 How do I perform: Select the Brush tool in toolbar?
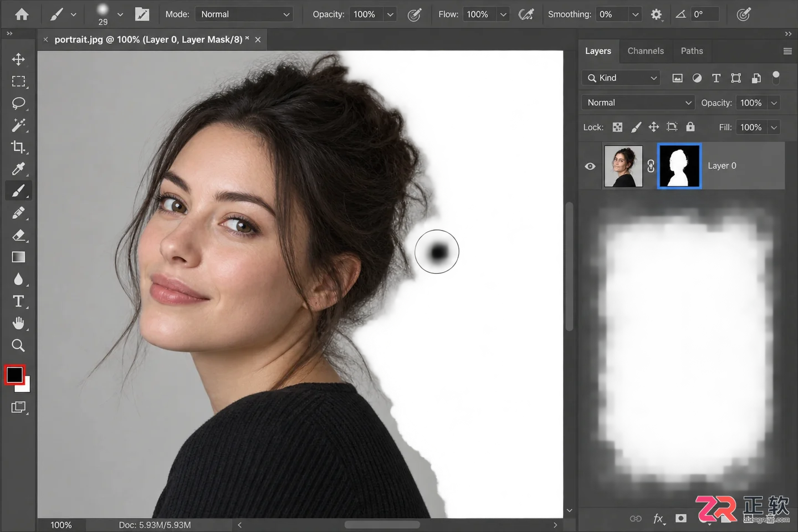pyautogui.click(x=18, y=191)
